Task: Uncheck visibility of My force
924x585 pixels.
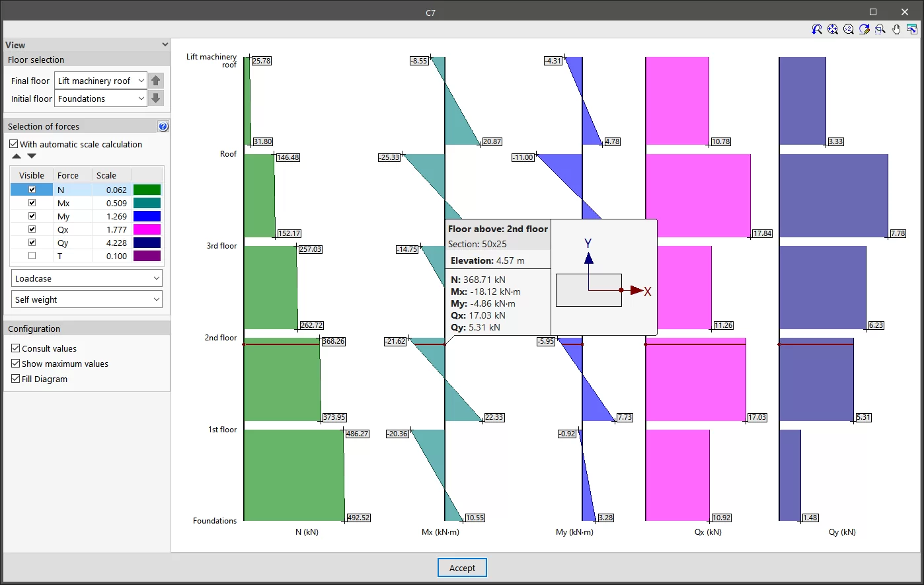Action: click(32, 216)
